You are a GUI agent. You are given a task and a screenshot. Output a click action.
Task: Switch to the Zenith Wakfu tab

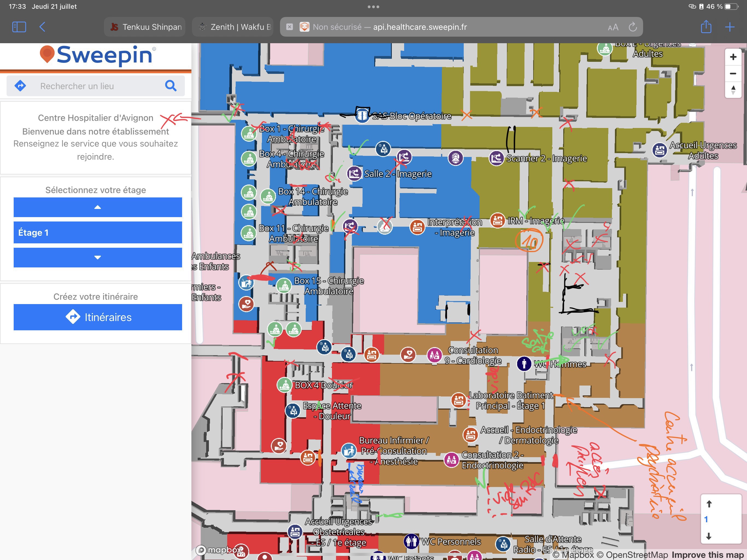click(x=233, y=27)
